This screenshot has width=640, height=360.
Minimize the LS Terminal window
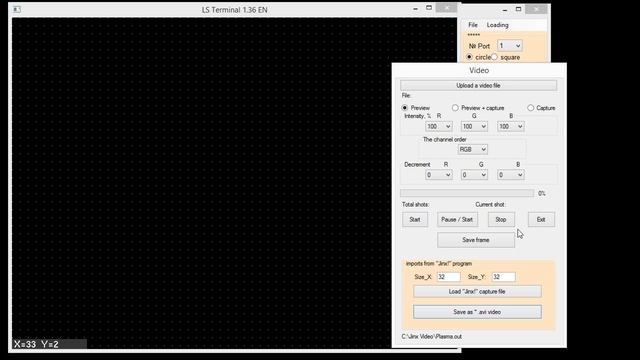point(416,9)
